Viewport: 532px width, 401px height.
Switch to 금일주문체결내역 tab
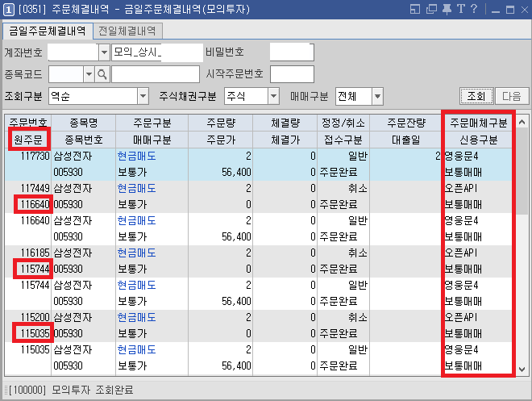[48, 31]
